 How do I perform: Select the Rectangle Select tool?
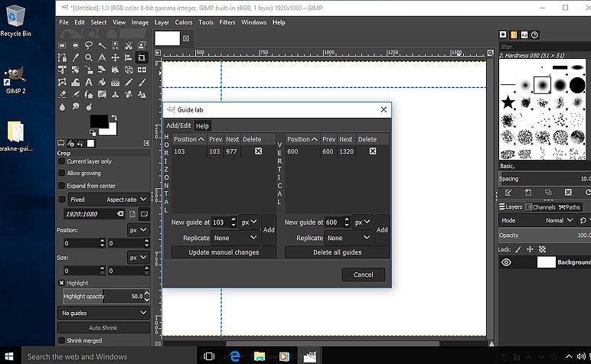point(62,46)
